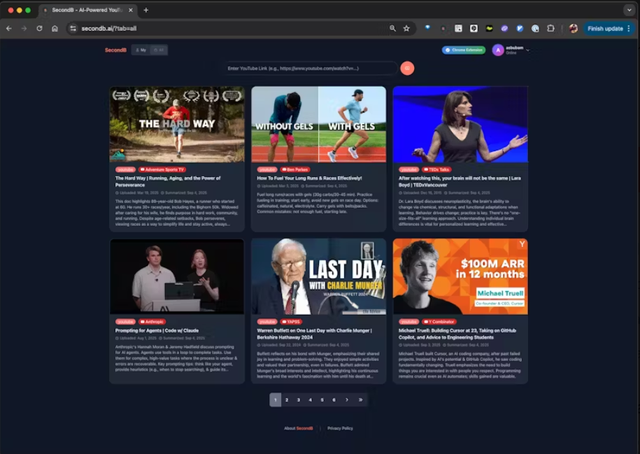Viewport: 640px width, 454px height.
Task: Jump to last page with double chevron
Action: tap(360, 400)
